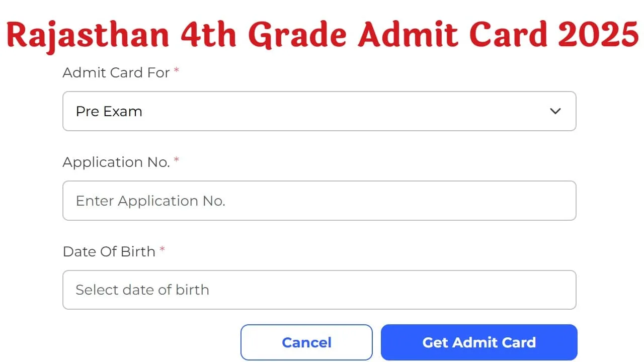Click the asterisk beside Date Of Birth
This screenshot has width=644, height=362.
[x=162, y=249]
